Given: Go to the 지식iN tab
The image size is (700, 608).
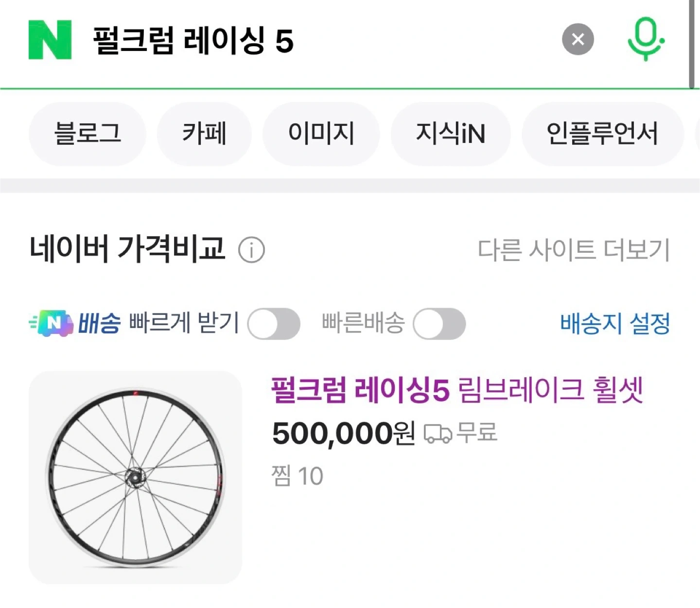Looking at the screenshot, I should coord(451,134).
